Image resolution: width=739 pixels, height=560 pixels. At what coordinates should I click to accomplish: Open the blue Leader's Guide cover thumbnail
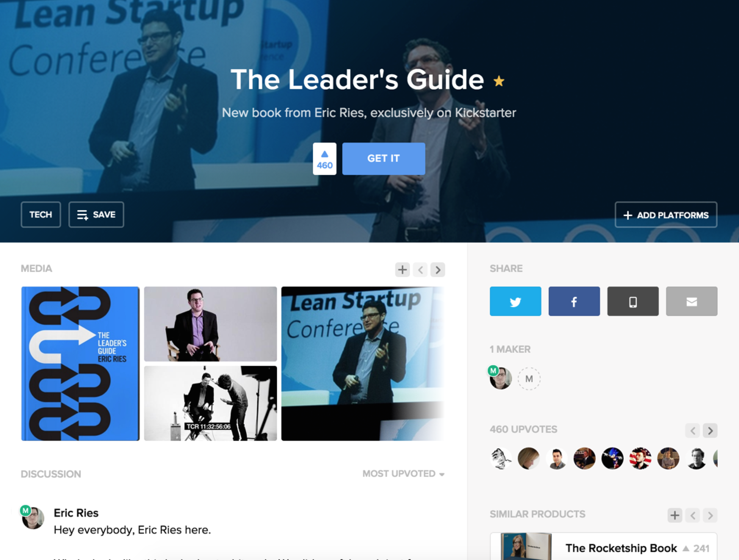click(80, 363)
